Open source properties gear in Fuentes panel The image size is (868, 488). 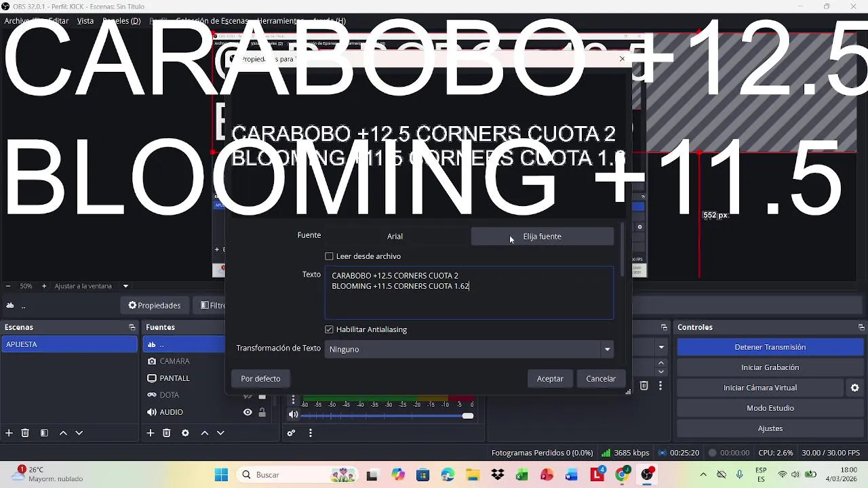click(185, 433)
